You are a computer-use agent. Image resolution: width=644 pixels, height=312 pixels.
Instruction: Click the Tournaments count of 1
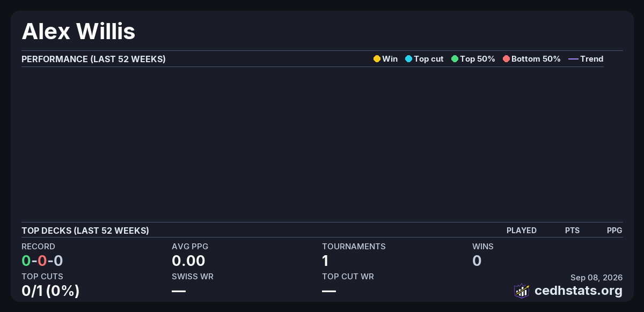(x=325, y=261)
